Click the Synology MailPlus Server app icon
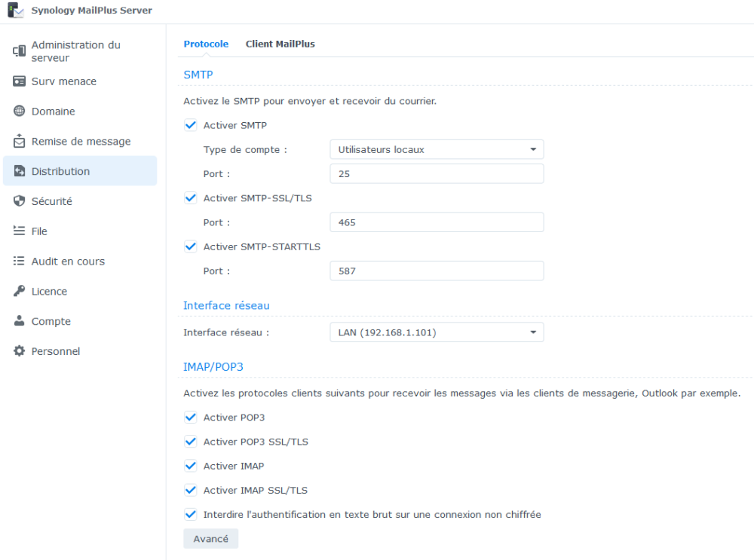Screen dimensions: 754x560 15,11
